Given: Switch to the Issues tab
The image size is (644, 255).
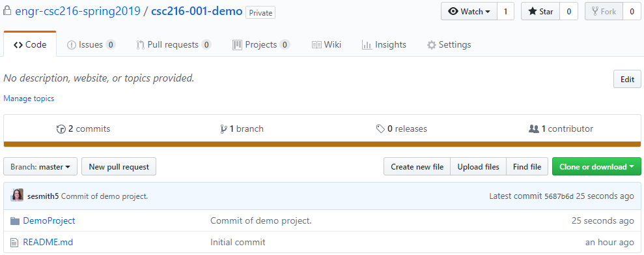Looking at the screenshot, I should 91,44.
